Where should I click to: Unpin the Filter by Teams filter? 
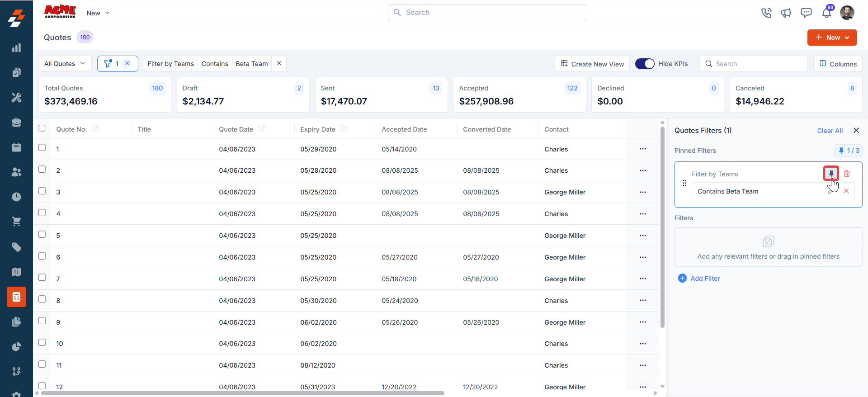[831, 174]
